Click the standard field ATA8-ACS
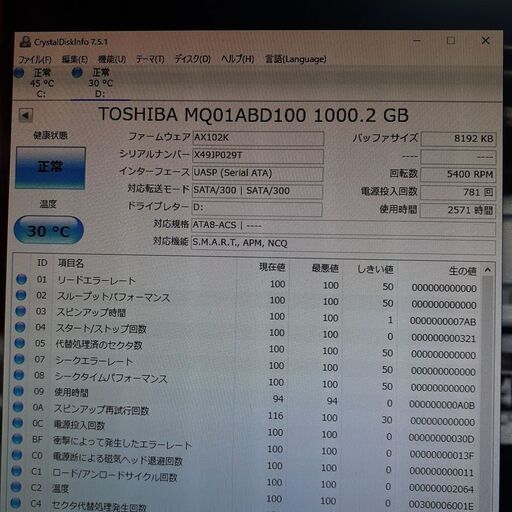The image size is (512, 512). pos(343,227)
